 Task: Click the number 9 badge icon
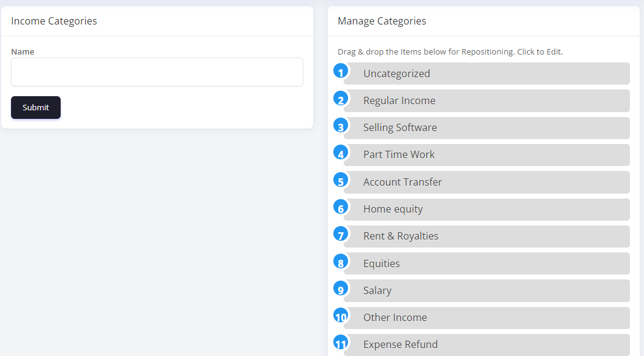341,289
